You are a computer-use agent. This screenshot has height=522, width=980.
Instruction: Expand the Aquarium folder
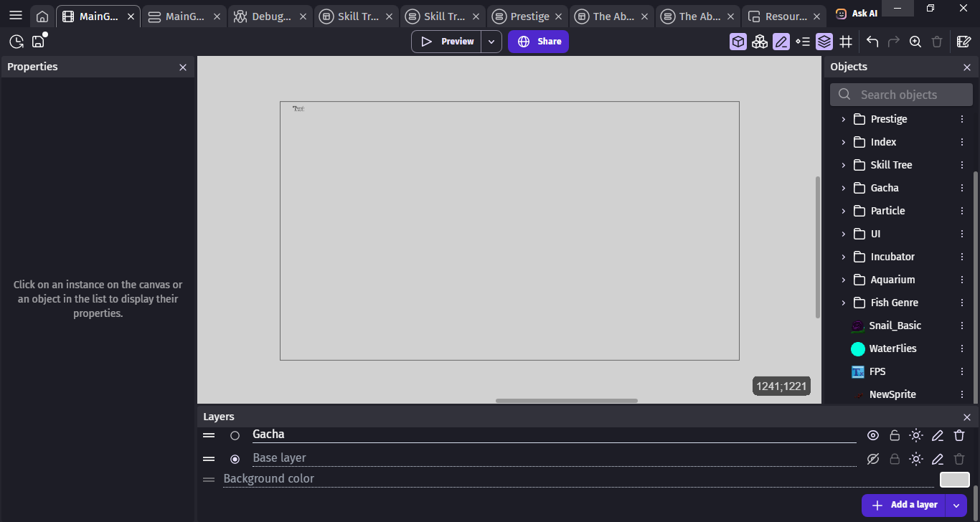coord(844,280)
